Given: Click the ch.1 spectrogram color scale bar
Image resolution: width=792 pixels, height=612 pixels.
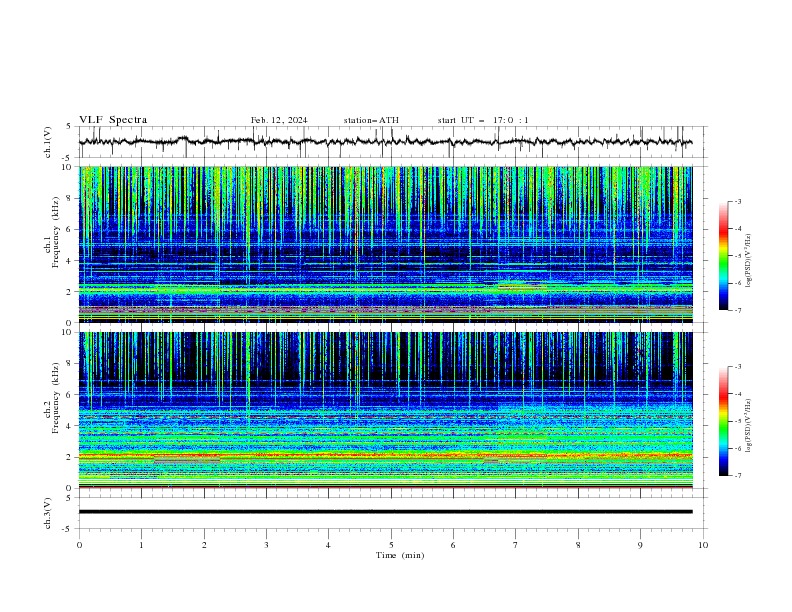Looking at the screenshot, I should point(723,256).
